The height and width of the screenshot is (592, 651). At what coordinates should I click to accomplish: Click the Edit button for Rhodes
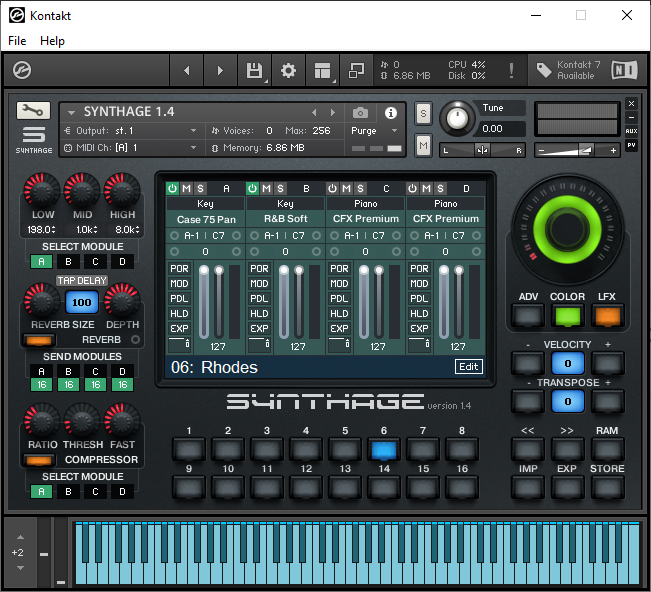(x=469, y=367)
